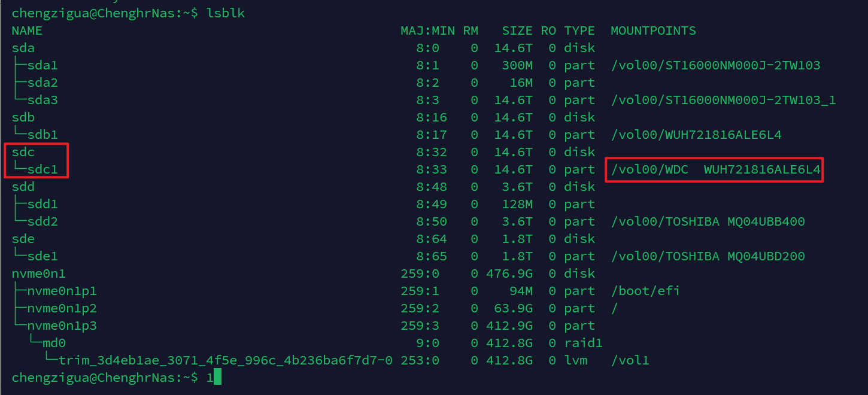Select the sda3 partition name
This screenshot has width=868, height=395.
pyautogui.click(x=43, y=100)
